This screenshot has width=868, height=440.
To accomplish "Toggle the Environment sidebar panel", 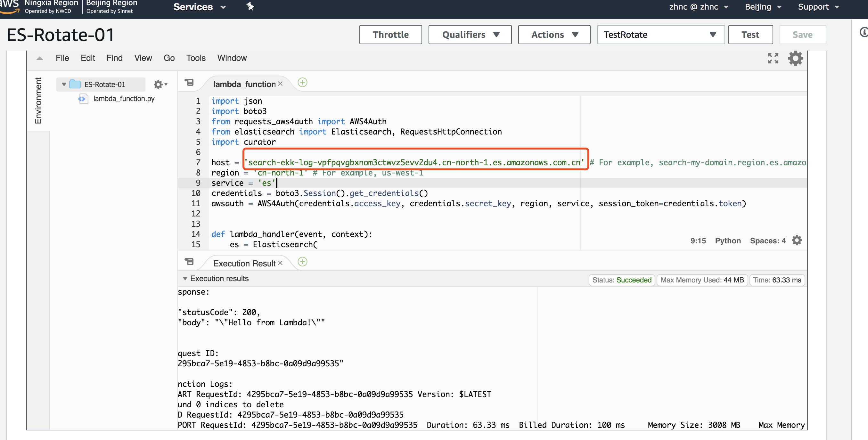I will 38,101.
